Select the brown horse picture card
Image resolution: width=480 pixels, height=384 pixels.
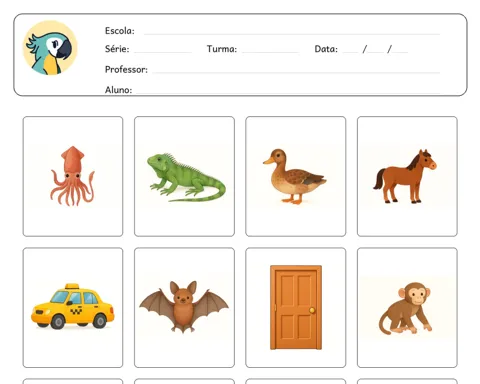[x=407, y=176]
